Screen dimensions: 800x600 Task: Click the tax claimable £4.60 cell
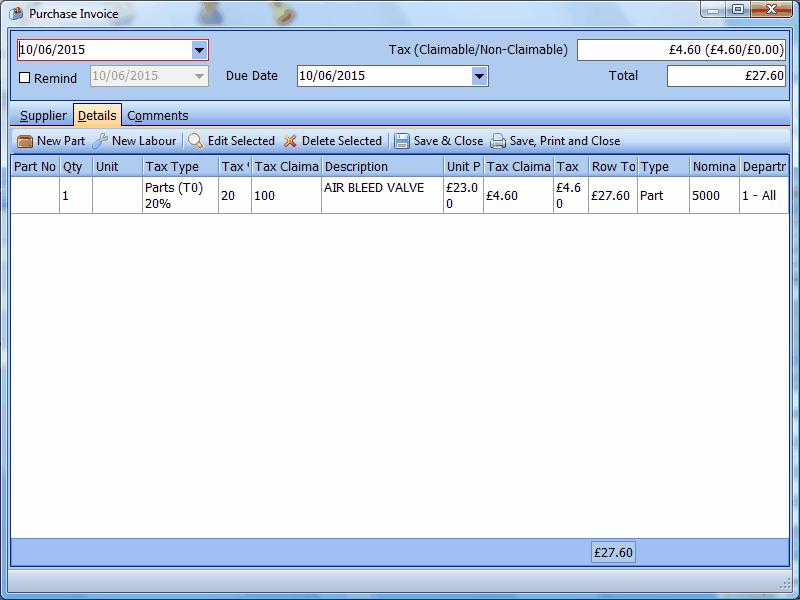[518, 195]
